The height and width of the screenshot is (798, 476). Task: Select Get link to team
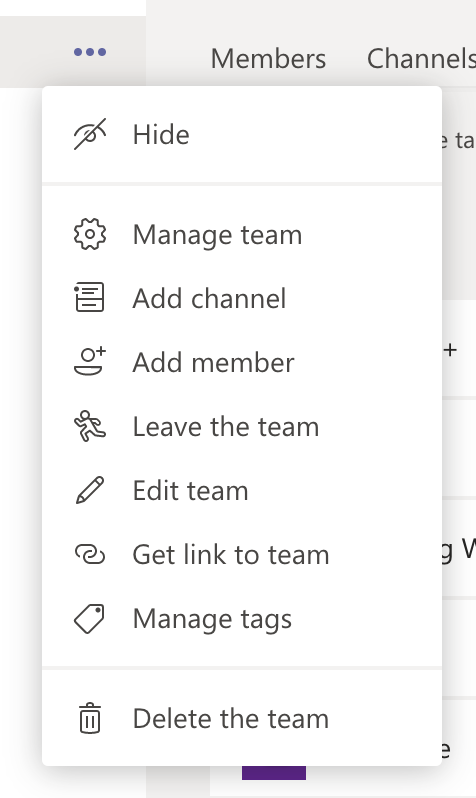pyautogui.click(x=242, y=555)
